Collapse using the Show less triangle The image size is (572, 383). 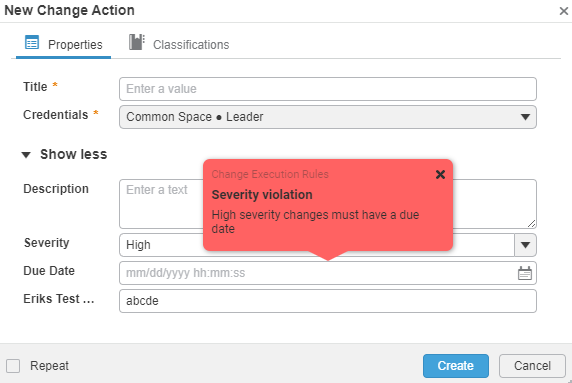point(26,155)
